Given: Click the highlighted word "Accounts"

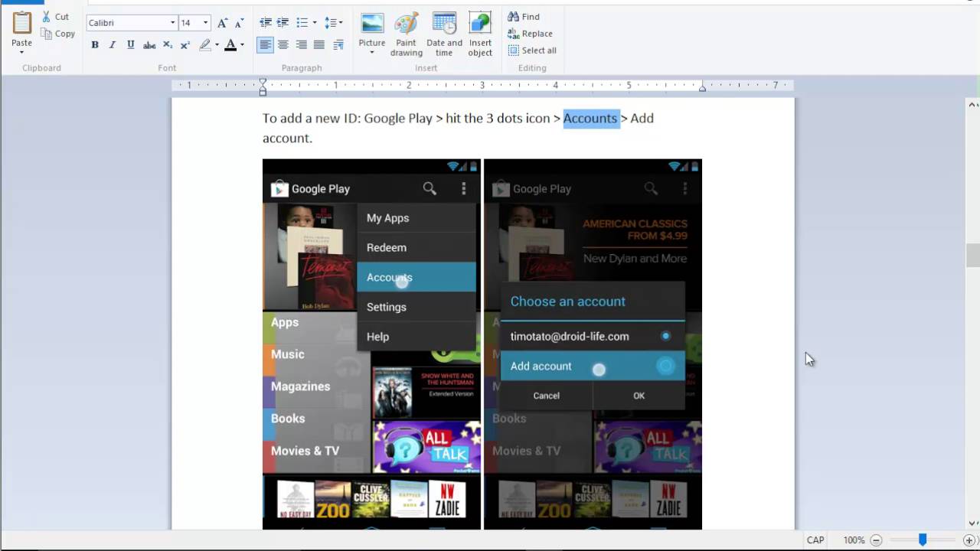Looking at the screenshot, I should pyautogui.click(x=590, y=118).
